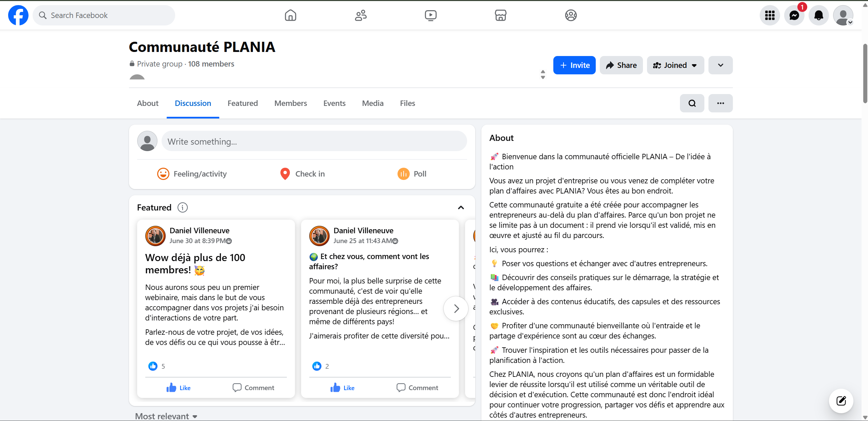Click the search group magnifier button
The image size is (868, 421).
click(692, 103)
